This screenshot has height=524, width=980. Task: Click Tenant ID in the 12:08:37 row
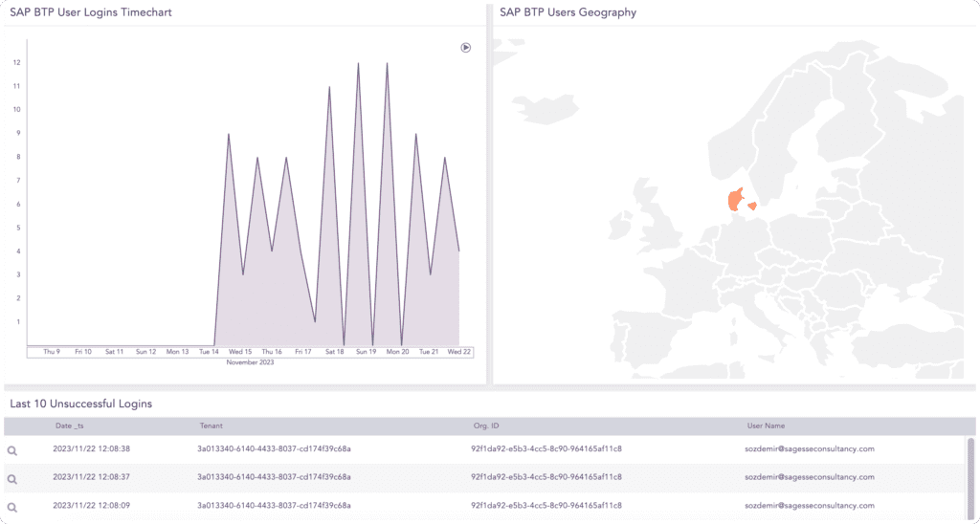(274, 477)
